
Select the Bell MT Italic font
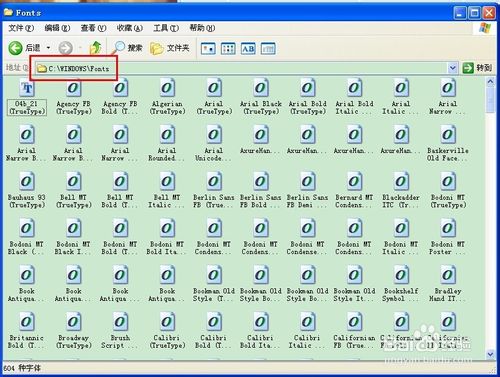(x=167, y=190)
